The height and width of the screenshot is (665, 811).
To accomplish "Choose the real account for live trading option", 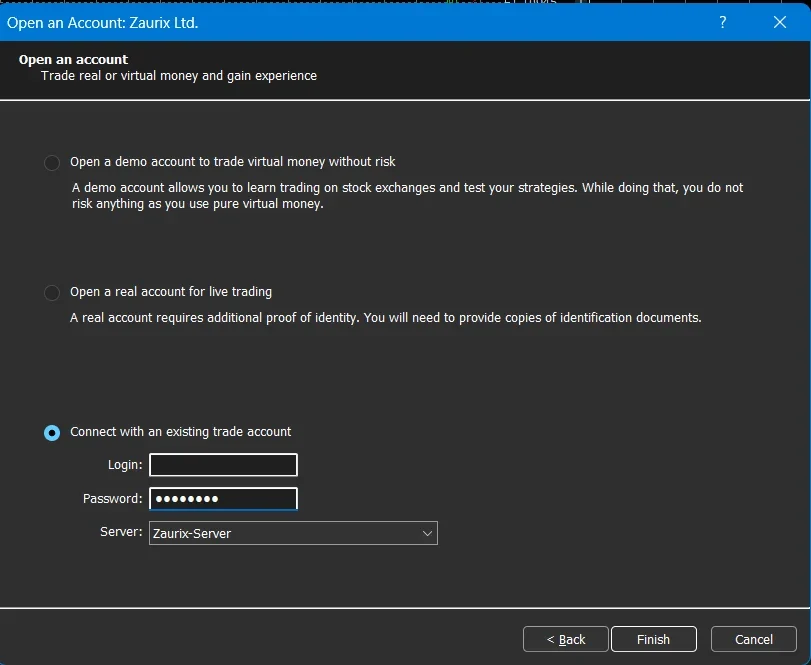I will (x=52, y=293).
